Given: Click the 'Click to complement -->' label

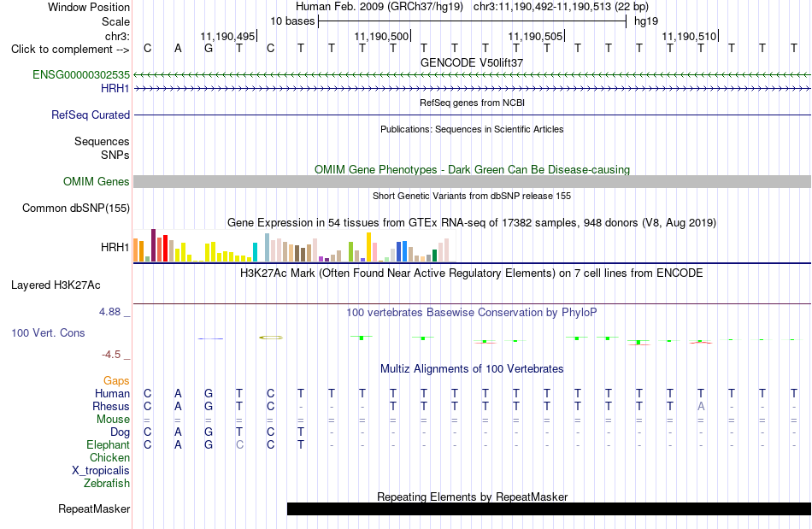Looking at the screenshot, I should [70, 50].
